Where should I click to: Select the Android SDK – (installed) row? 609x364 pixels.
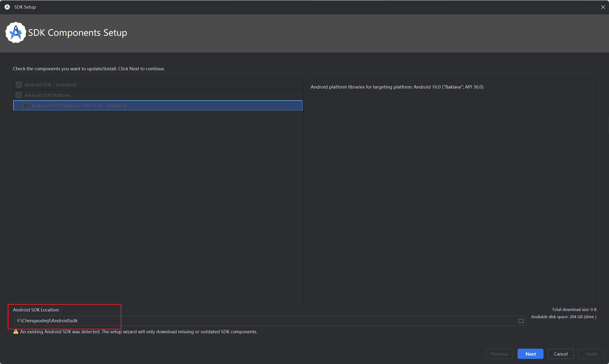158,85
